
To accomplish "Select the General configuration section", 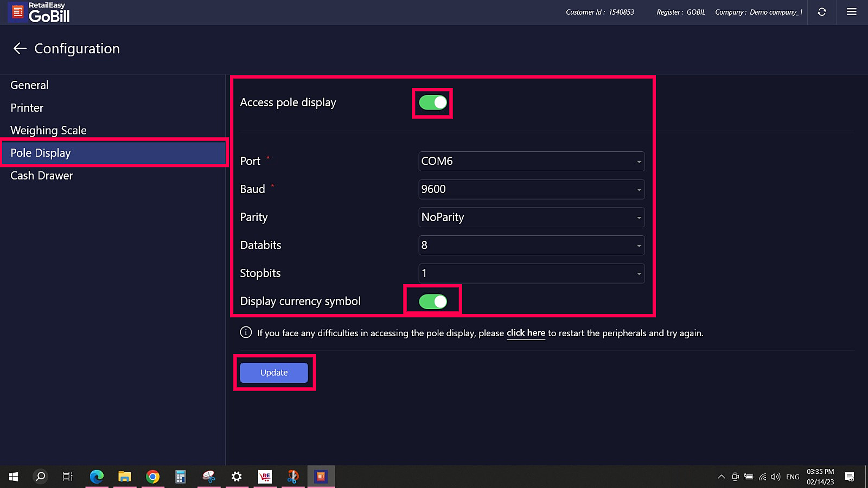I will click(113, 85).
